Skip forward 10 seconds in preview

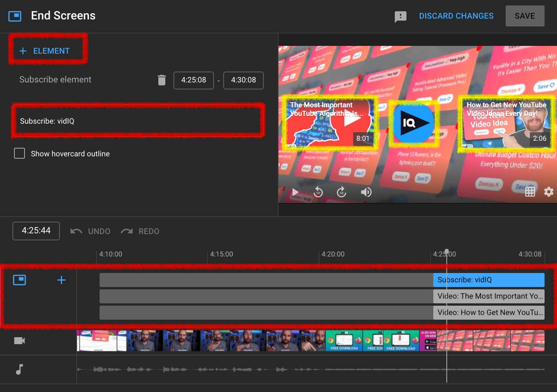pyautogui.click(x=342, y=192)
